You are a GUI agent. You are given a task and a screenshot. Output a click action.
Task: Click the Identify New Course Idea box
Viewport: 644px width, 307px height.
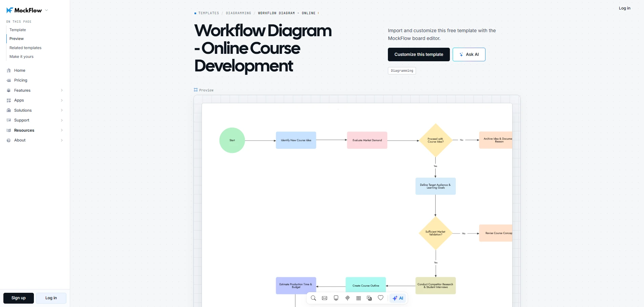pyautogui.click(x=296, y=140)
